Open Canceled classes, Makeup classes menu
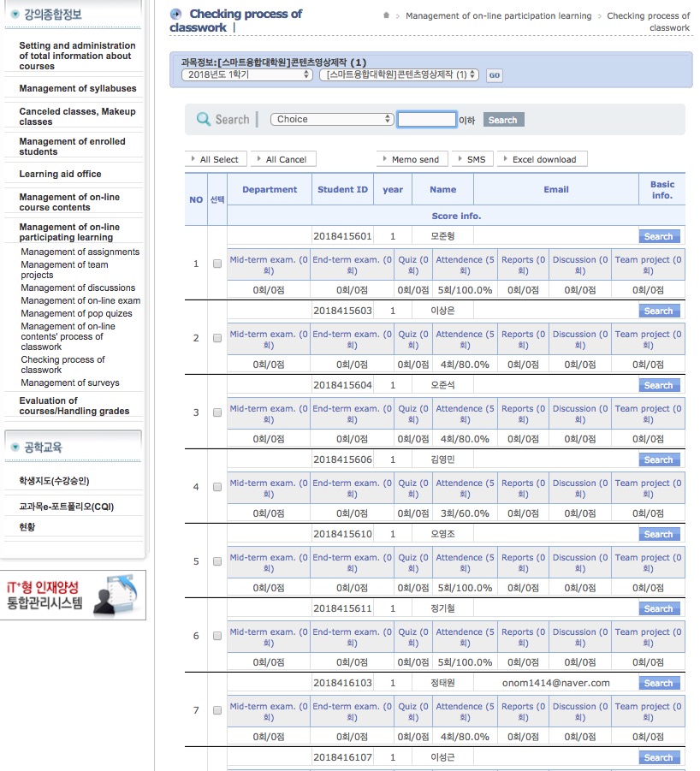 pos(77,116)
